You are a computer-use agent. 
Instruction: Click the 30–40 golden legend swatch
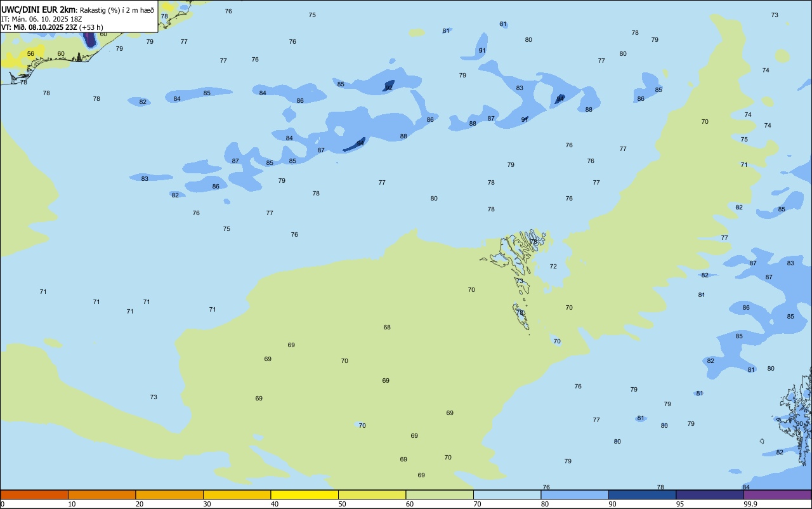[x=237, y=494]
